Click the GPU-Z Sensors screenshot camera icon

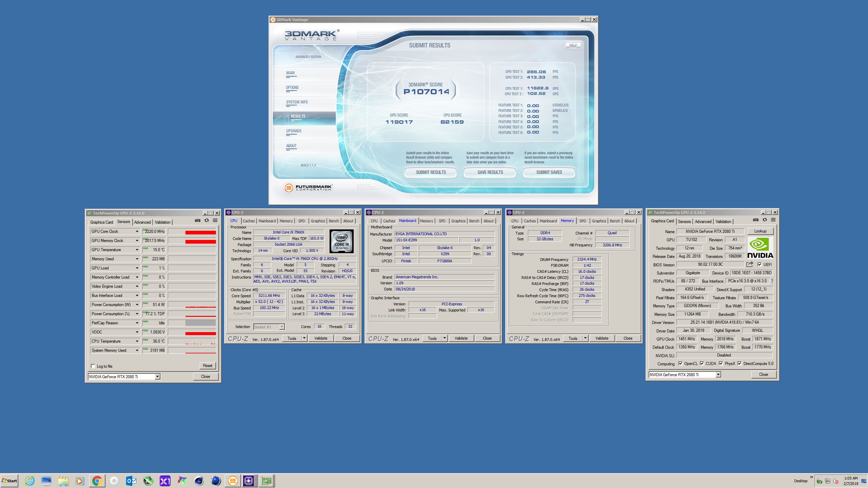tap(198, 221)
